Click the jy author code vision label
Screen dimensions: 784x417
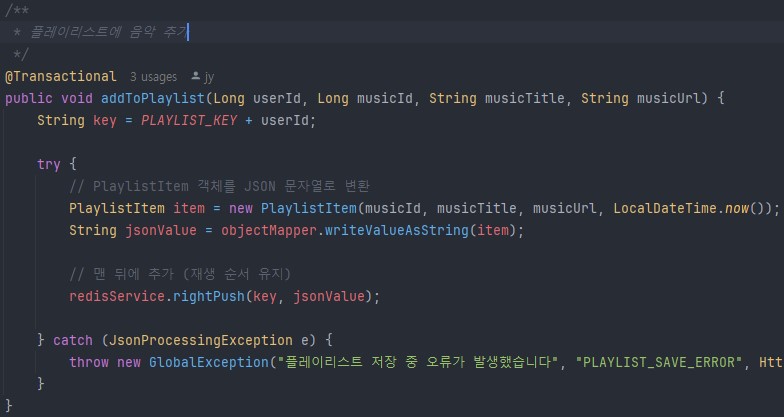pyautogui.click(x=209, y=76)
